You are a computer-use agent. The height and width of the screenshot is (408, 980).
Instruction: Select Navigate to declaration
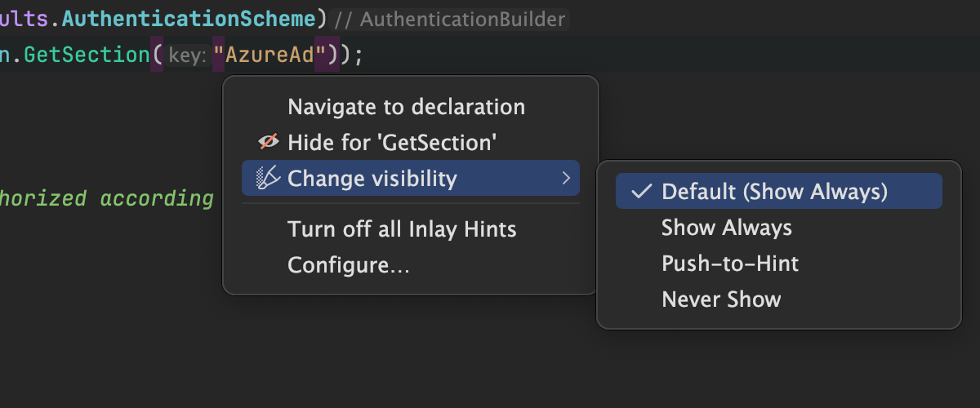(406, 107)
